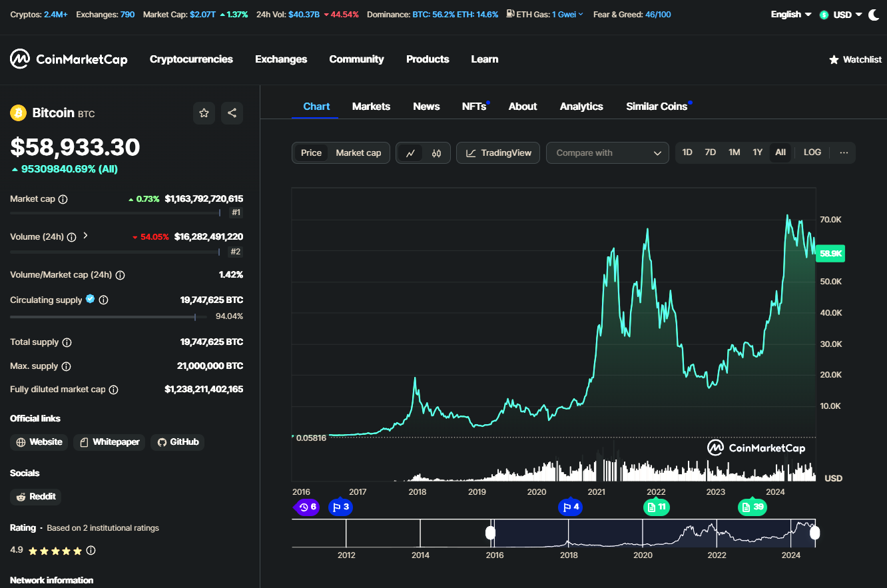The height and width of the screenshot is (588, 887).
Task: Share Bitcoin page via share icon
Action: click(232, 113)
